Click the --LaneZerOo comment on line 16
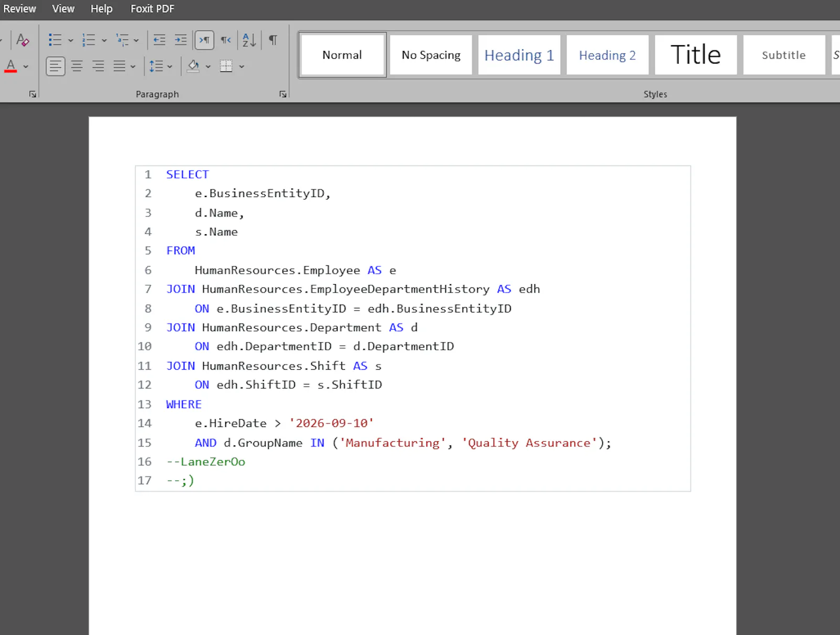This screenshot has width=840, height=635. click(x=206, y=462)
